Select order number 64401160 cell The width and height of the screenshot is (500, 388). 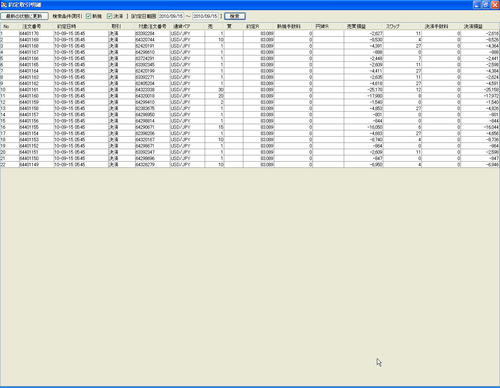click(x=36, y=96)
